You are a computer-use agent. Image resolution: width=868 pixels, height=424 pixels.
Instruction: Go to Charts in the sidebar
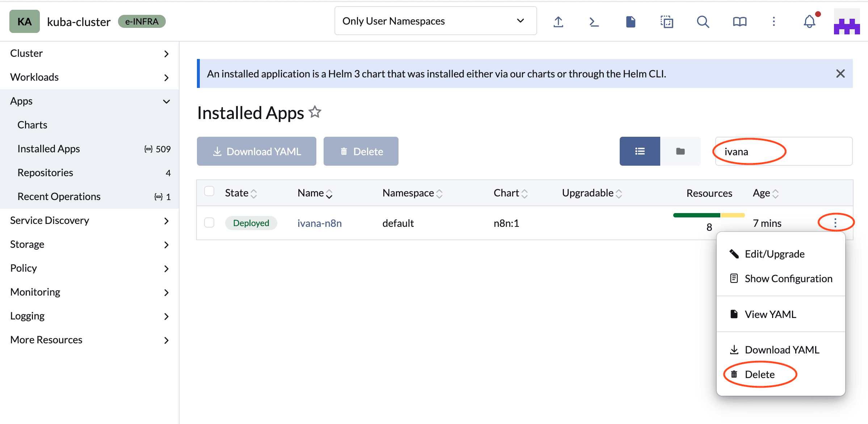point(32,125)
